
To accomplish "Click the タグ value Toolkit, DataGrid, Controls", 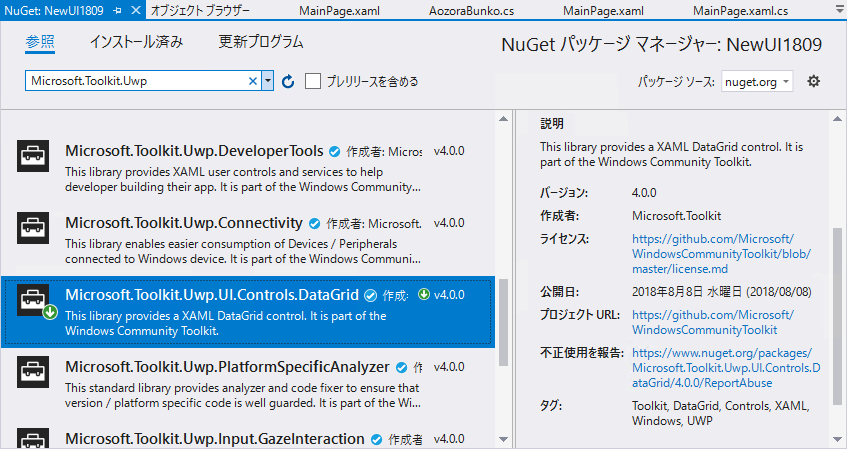I will pyautogui.click(x=720, y=413).
